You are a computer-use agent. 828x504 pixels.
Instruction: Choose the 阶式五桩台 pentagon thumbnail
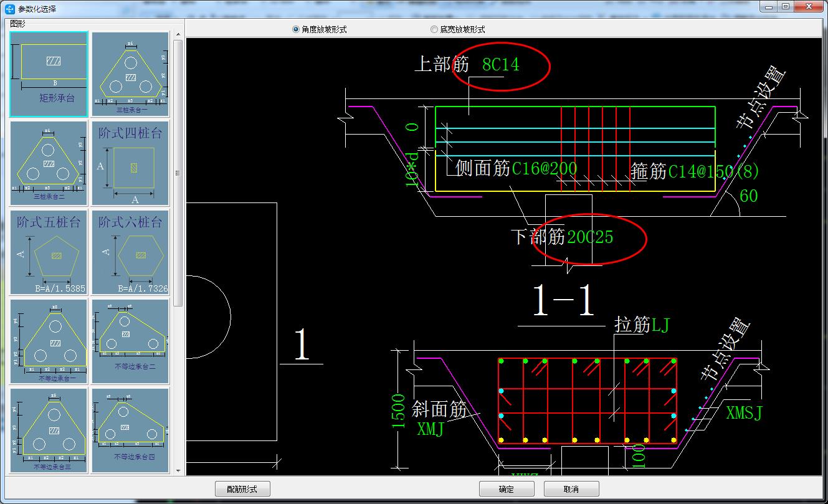[49, 252]
